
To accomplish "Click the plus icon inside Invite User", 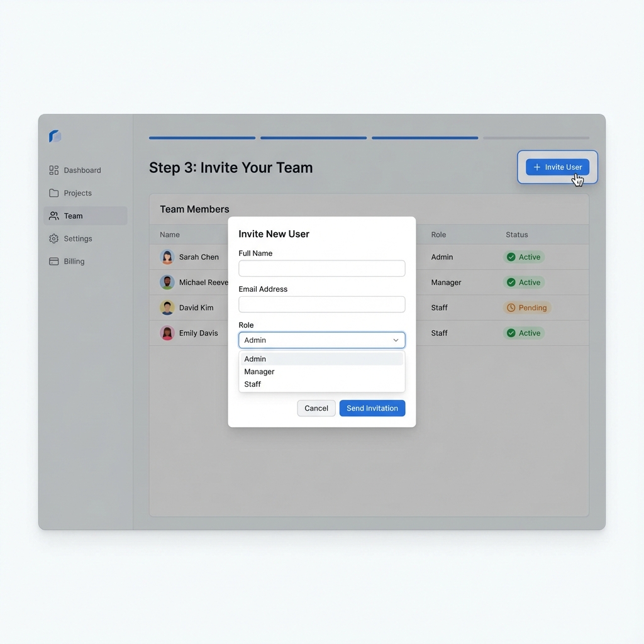I will coord(536,167).
